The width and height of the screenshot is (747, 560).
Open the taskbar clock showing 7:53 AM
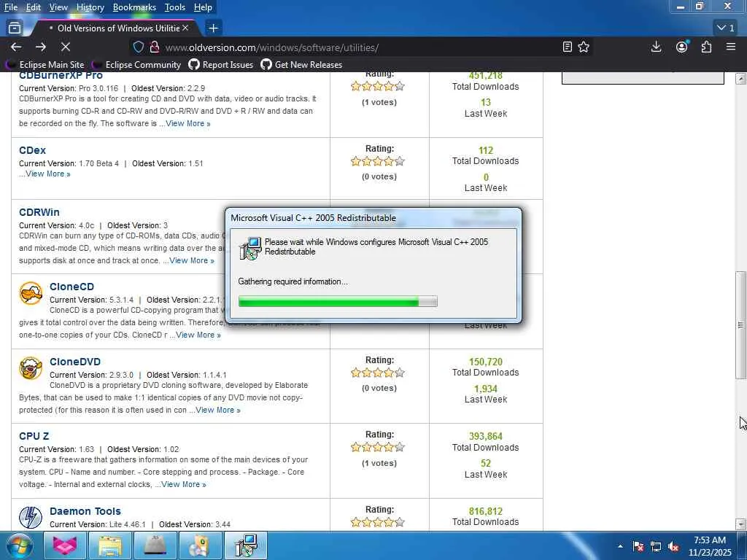pyautogui.click(x=710, y=546)
